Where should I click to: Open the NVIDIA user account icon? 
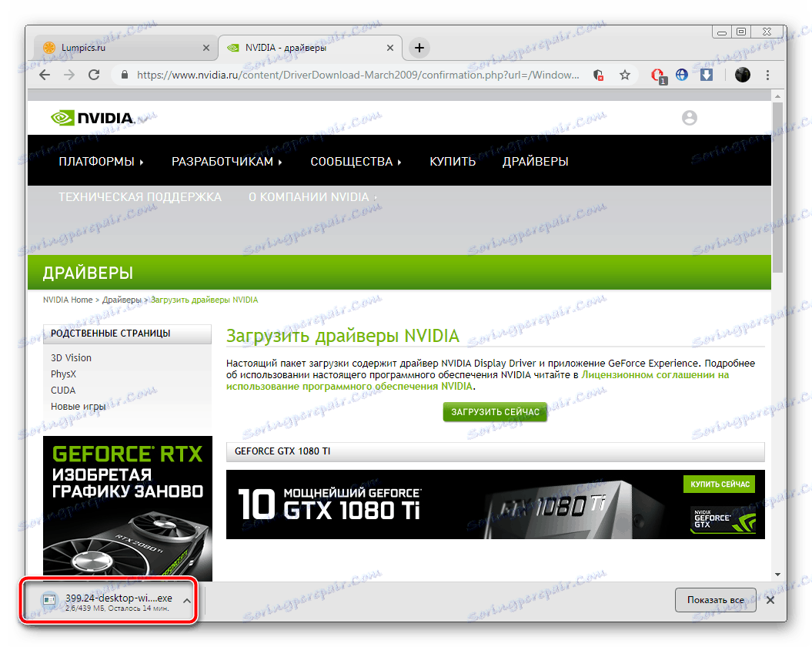tap(690, 118)
